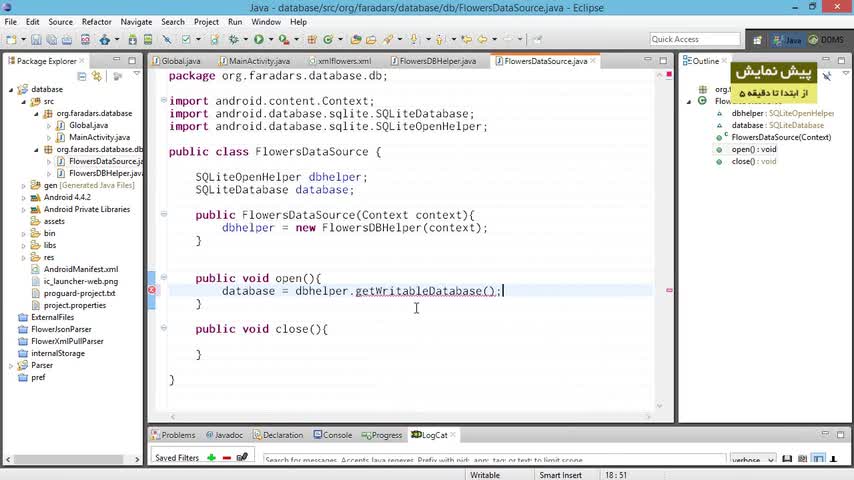
Task: Select open() : void in Outline
Action: tap(754, 149)
